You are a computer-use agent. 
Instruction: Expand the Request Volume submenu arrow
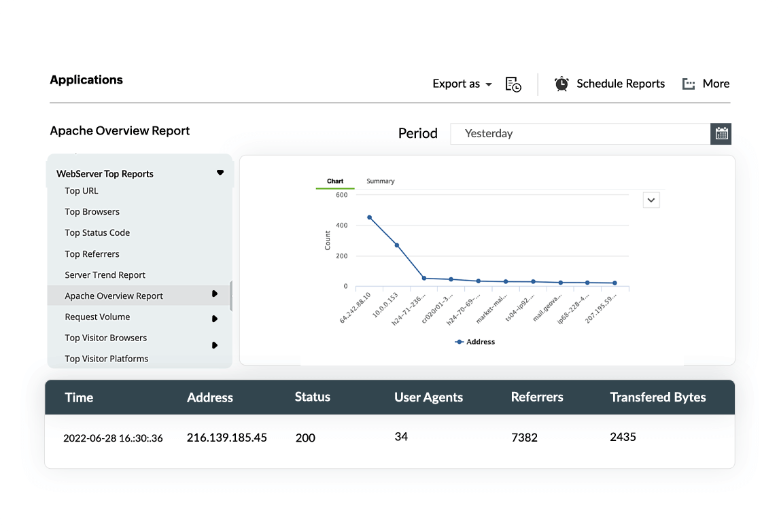[215, 318]
